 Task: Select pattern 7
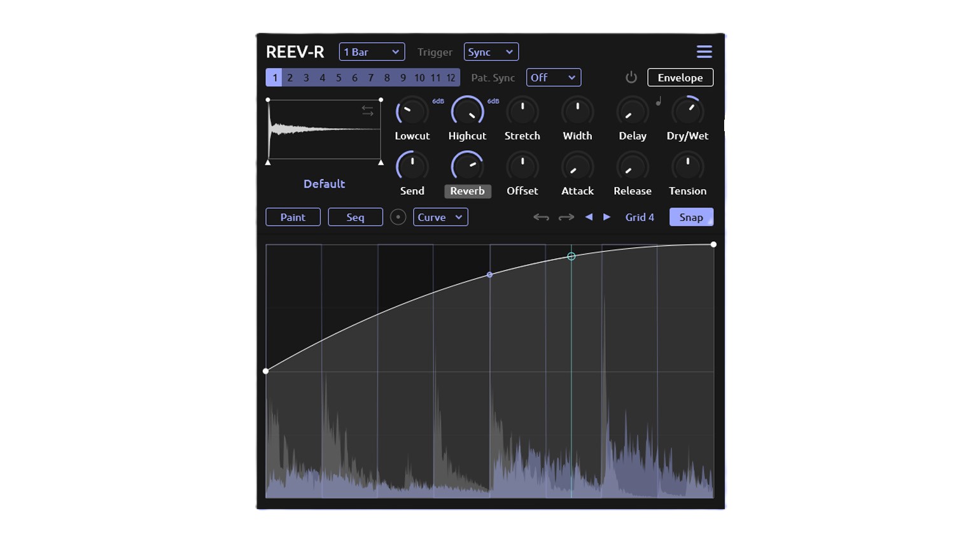(371, 78)
